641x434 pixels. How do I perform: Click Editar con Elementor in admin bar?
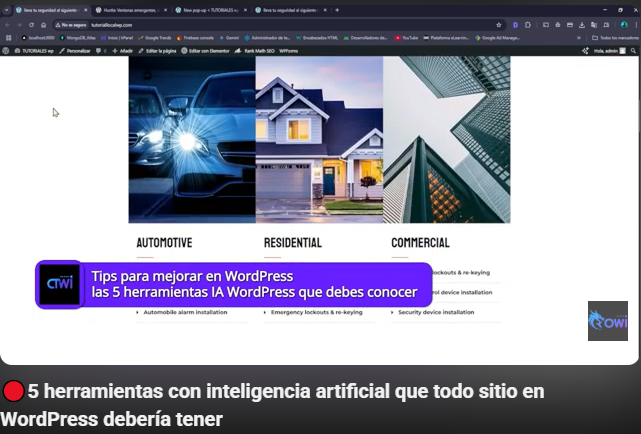coord(211,49)
